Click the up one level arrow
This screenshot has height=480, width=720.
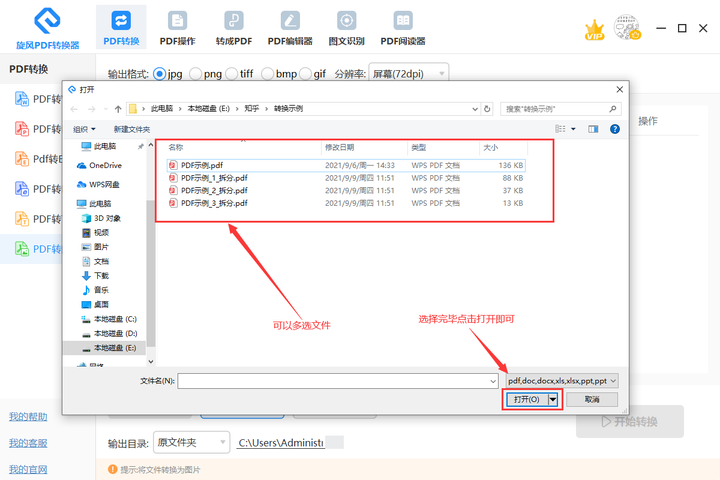[118, 109]
